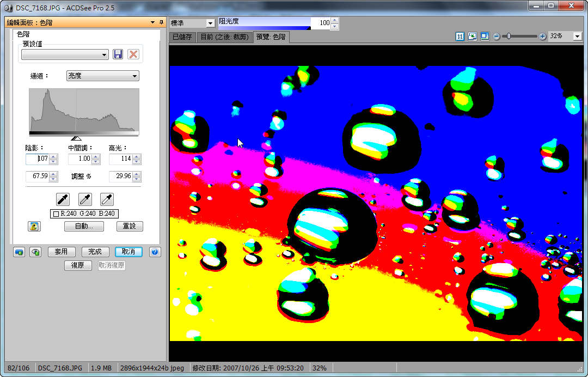588x377 pixels.
Task: Select the middle gray point eyedropper
Action: (x=85, y=199)
